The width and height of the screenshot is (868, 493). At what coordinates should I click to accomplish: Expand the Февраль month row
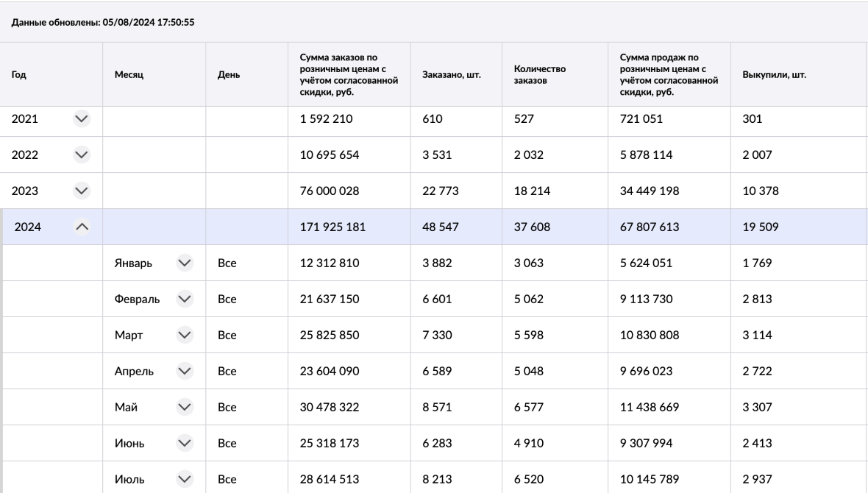pos(185,299)
